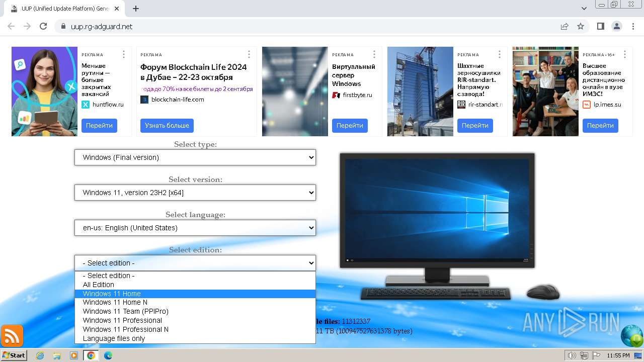Select Windows 11 Home N edition
Screen dimensions: 644x362
click(x=195, y=302)
